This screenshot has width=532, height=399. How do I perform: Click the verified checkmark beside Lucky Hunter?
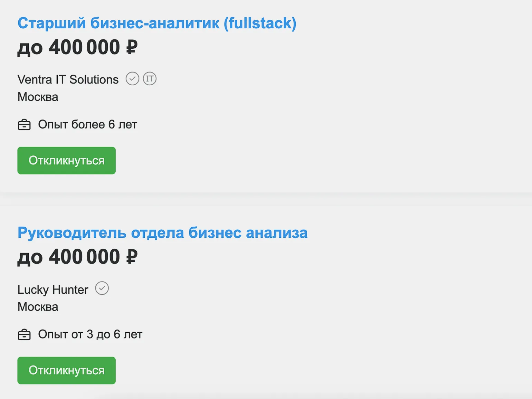pos(102,288)
